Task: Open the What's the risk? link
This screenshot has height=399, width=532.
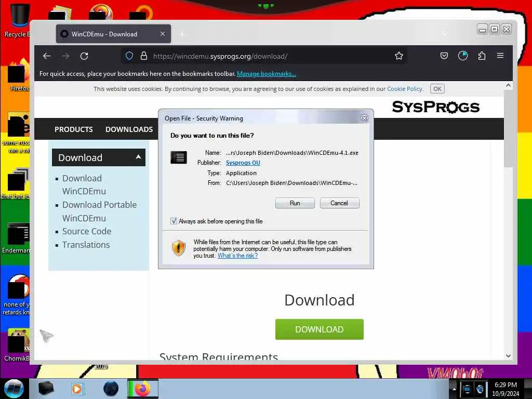Action: click(237, 256)
